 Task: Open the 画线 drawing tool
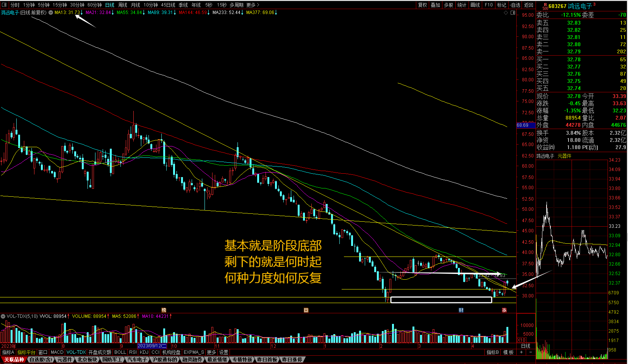(x=475, y=5)
